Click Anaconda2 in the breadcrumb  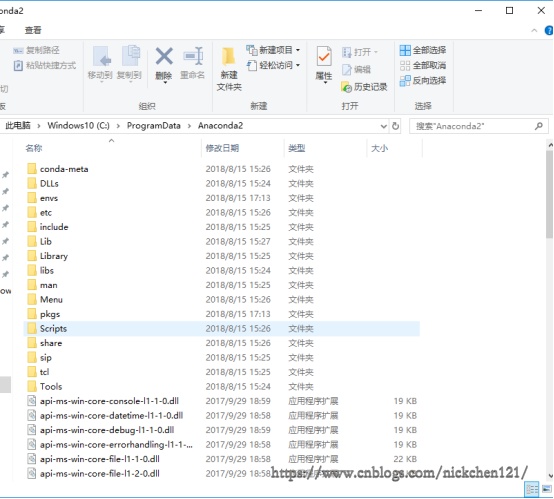point(220,125)
